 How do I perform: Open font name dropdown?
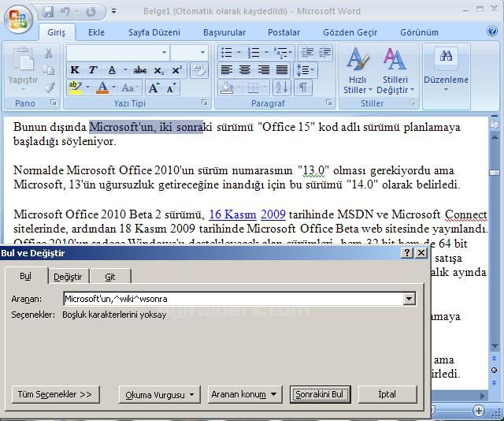pos(164,52)
